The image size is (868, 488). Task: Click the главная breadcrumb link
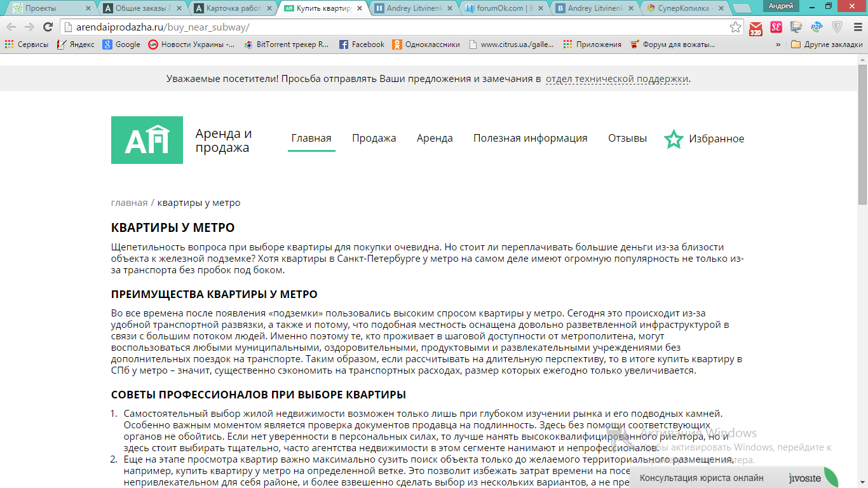[x=129, y=203]
